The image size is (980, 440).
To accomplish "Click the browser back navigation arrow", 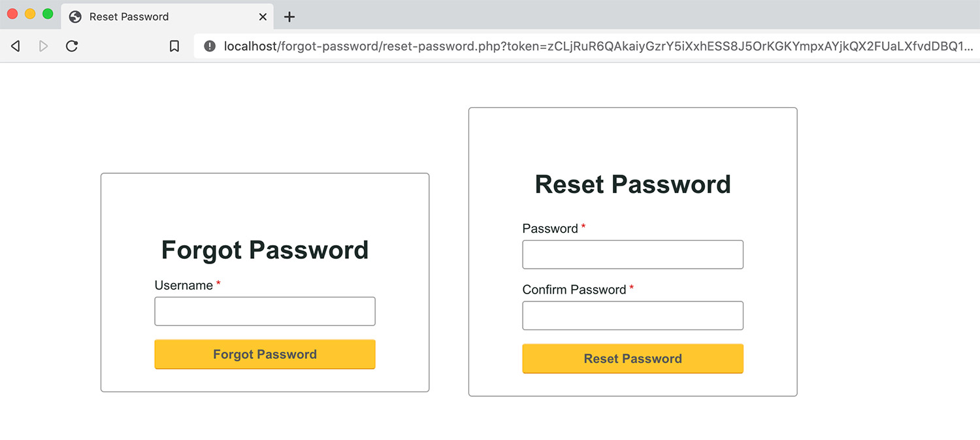I will pyautogui.click(x=14, y=46).
